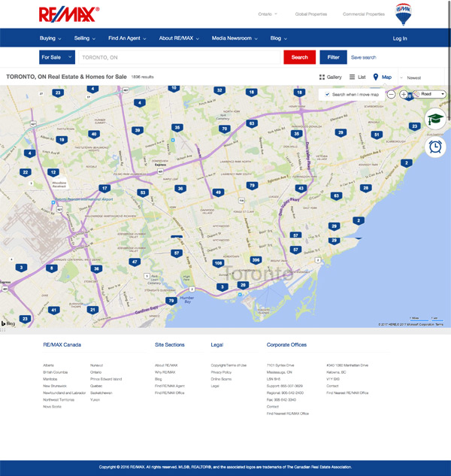This screenshot has height=476, width=451.
Task: Select map cluster marker 8
Action: [52, 268]
